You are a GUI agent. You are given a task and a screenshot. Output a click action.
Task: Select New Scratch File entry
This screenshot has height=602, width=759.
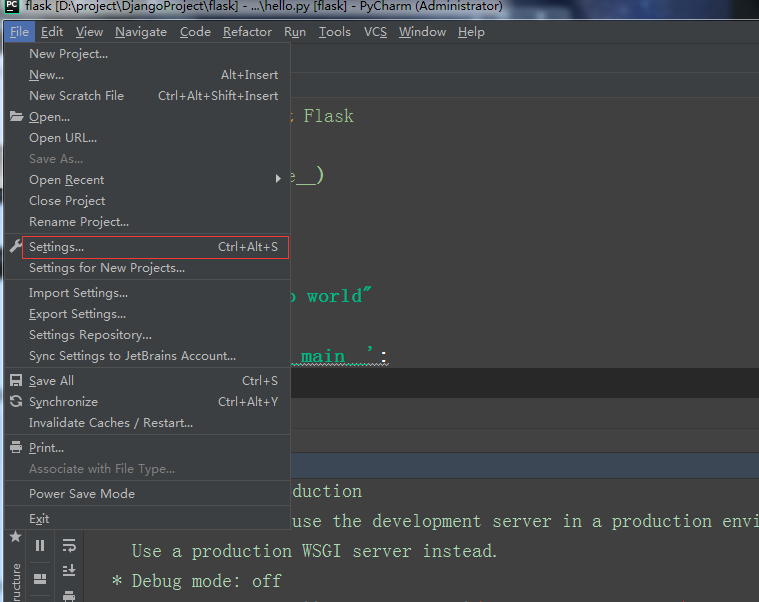[147, 96]
